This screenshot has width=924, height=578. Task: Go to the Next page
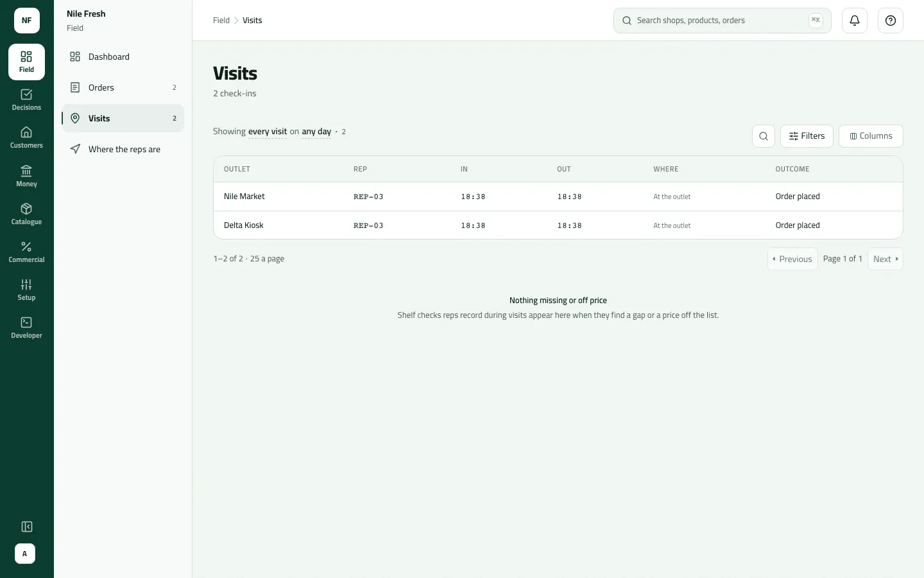[886, 259]
